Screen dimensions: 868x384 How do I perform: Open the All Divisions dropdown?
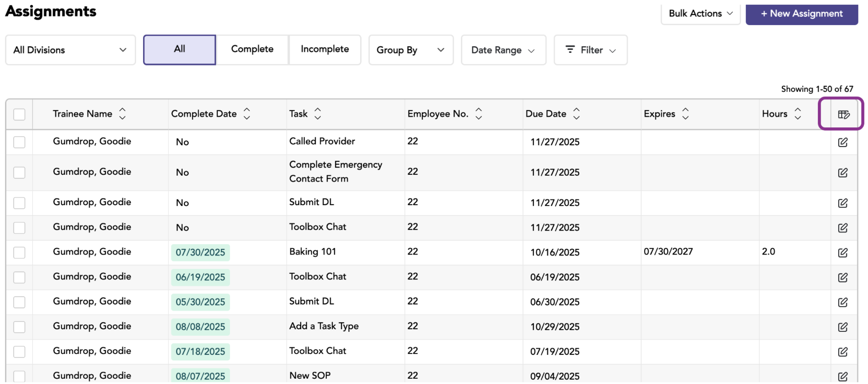point(71,50)
